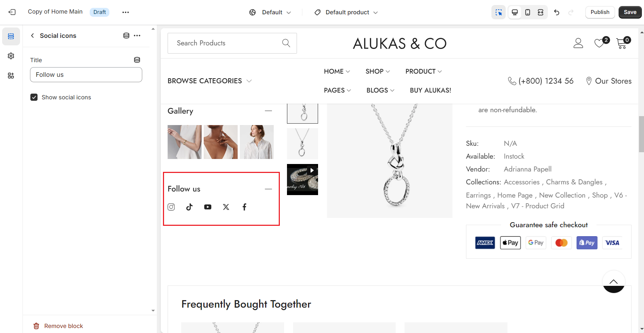The height and width of the screenshot is (333, 644).
Task: Play the product video thumbnail
Action: coord(312,170)
